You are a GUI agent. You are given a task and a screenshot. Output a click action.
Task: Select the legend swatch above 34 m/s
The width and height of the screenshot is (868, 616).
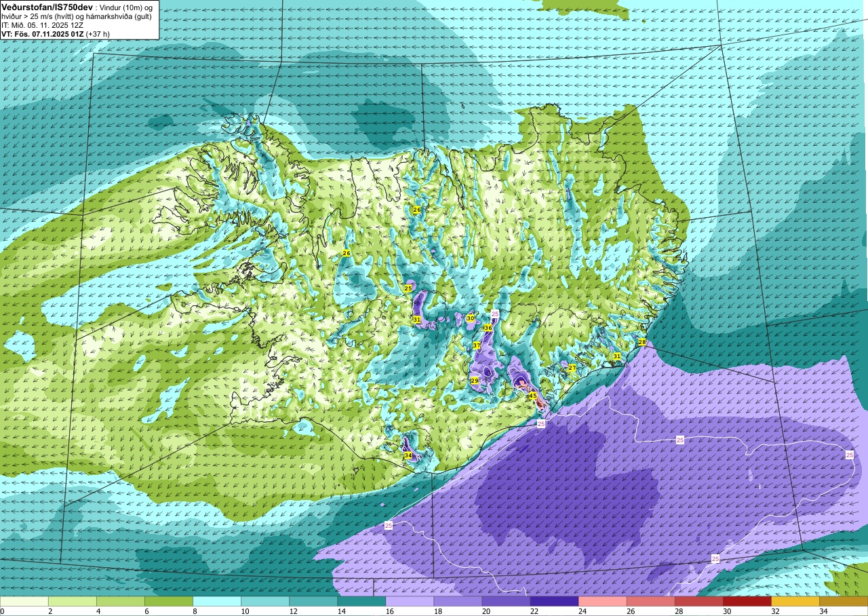click(843, 601)
